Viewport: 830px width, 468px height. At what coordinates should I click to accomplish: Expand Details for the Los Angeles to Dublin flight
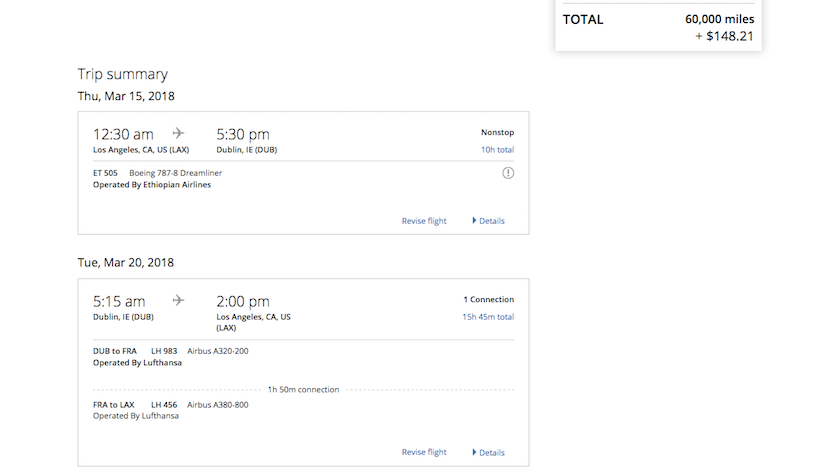click(489, 221)
